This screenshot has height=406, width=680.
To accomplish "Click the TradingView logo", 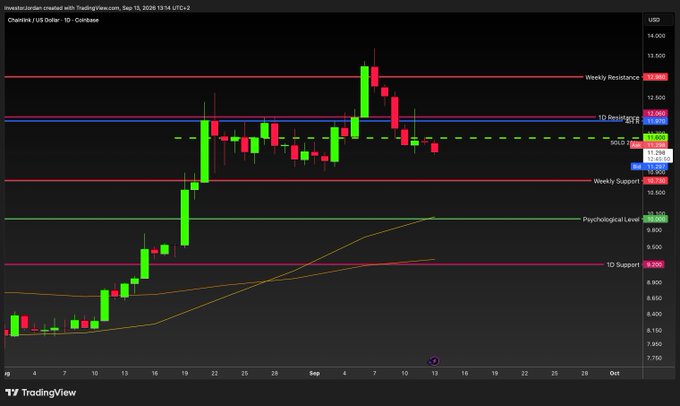I will (41, 393).
